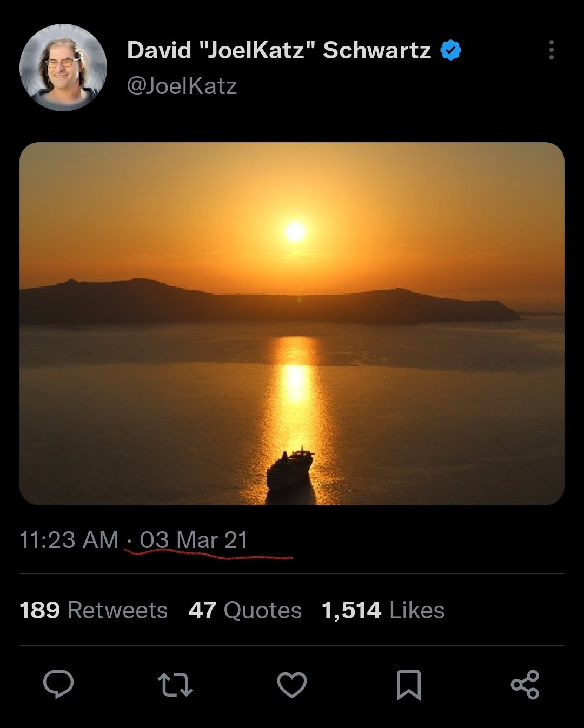This screenshot has width=584, height=728.
Task: Click the 11:23 AM timestamp
Action: pyautogui.click(x=69, y=540)
